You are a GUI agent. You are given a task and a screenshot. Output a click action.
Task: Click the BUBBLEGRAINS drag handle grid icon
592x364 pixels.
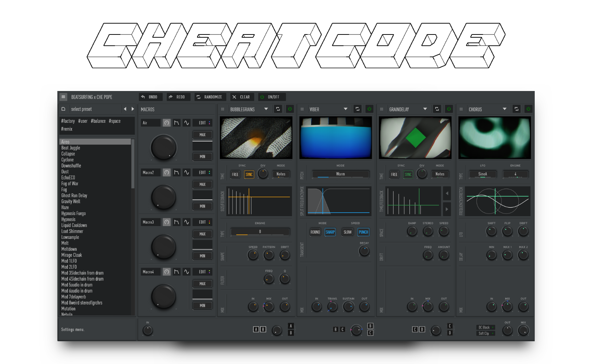pos(223,109)
